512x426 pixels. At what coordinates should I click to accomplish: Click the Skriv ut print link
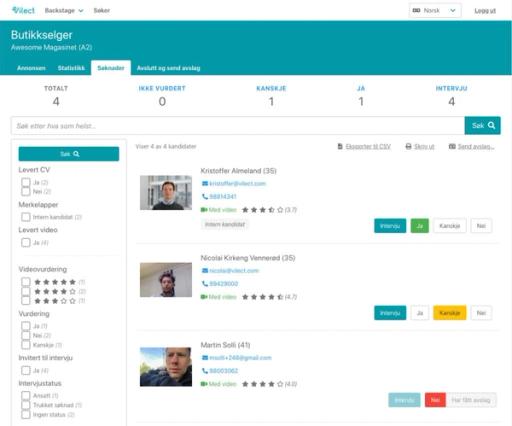(x=424, y=147)
